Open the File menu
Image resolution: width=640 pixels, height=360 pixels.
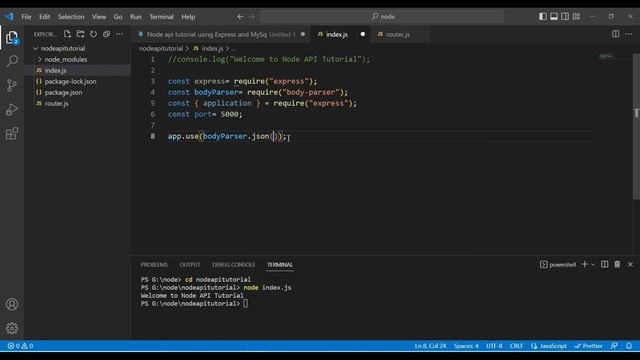click(x=27, y=17)
